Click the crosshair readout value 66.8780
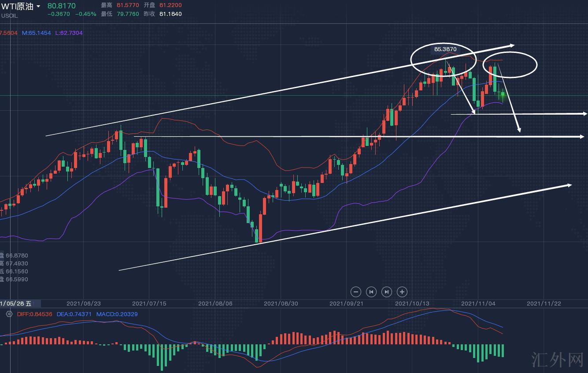The width and height of the screenshot is (588, 373). coord(16,255)
